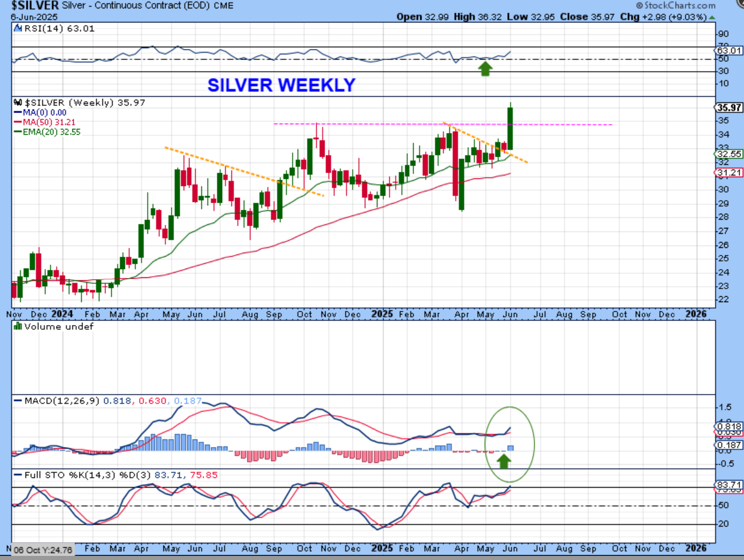Screen dimensions: 744x560
Task: Select the SILVER WEEKLY annotation text
Action: coord(281,85)
